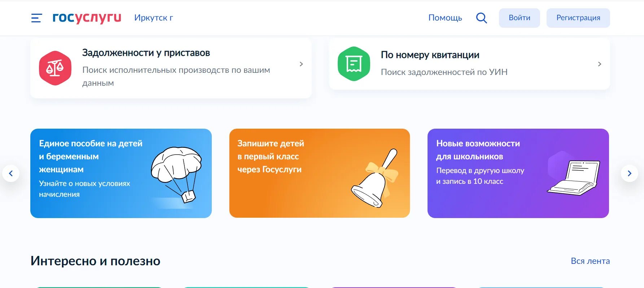Open Новые возможности для школьников banner
The image size is (644, 288).
518,173
